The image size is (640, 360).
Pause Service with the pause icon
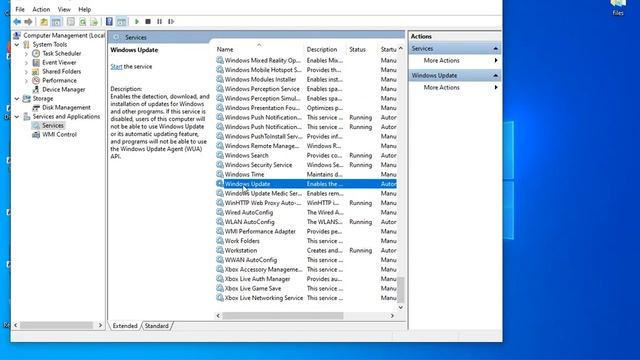(159, 22)
